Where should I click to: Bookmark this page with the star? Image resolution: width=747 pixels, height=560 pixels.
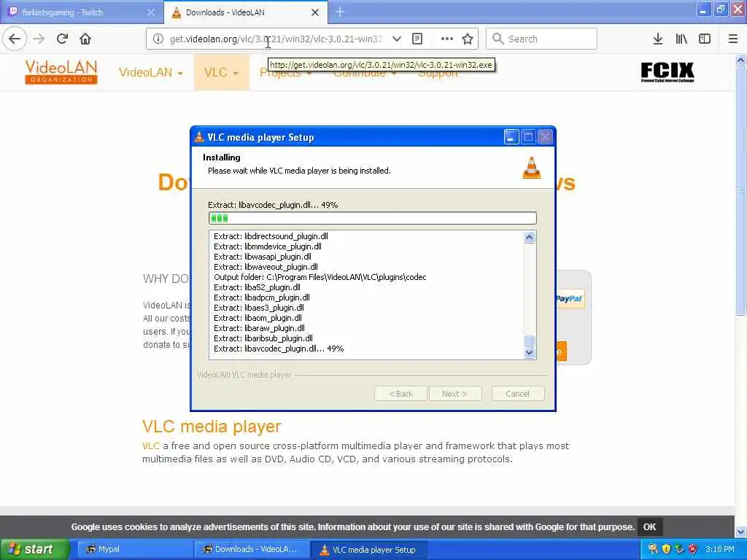click(468, 39)
